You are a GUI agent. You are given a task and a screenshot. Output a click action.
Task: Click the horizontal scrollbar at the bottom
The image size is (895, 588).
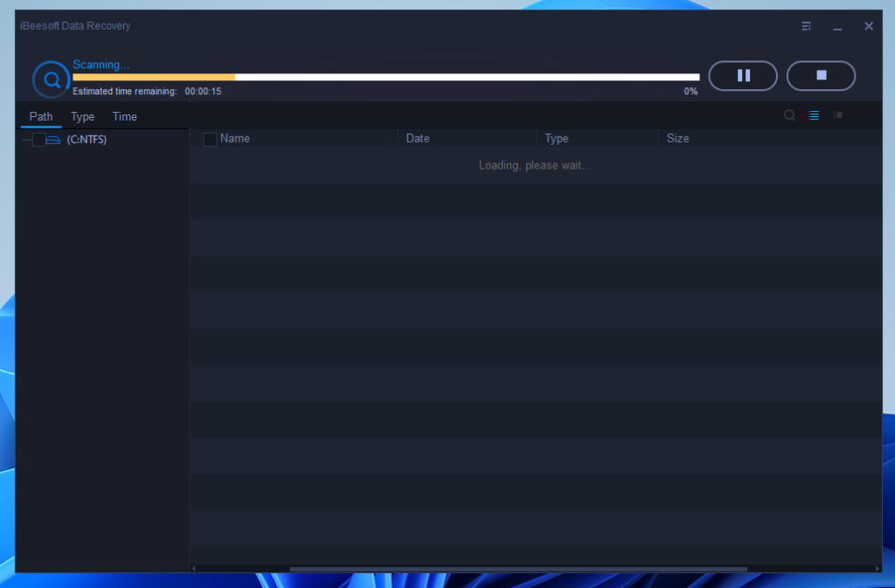click(517, 569)
